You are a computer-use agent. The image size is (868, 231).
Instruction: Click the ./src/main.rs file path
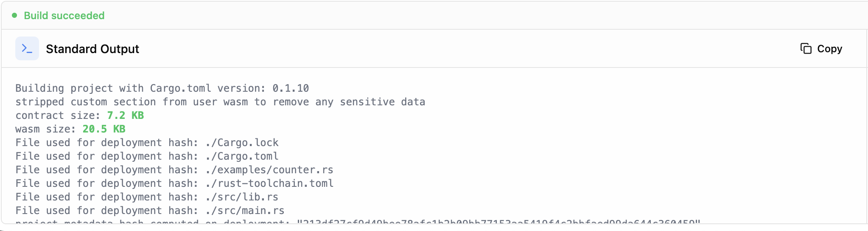click(244, 211)
